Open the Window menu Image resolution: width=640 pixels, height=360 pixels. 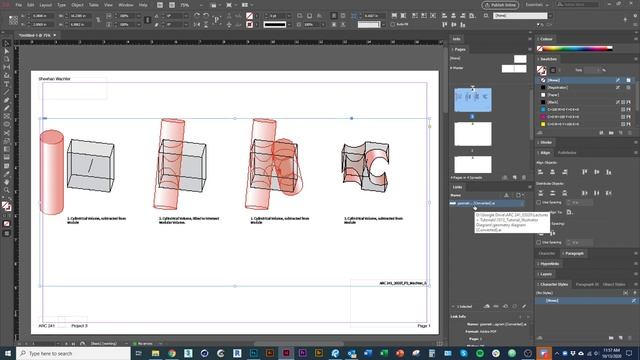pyautogui.click(x=126, y=5)
